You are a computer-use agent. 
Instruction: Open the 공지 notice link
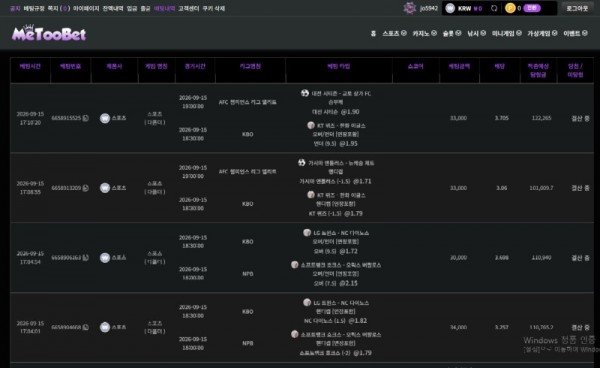pyautogui.click(x=15, y=8)
